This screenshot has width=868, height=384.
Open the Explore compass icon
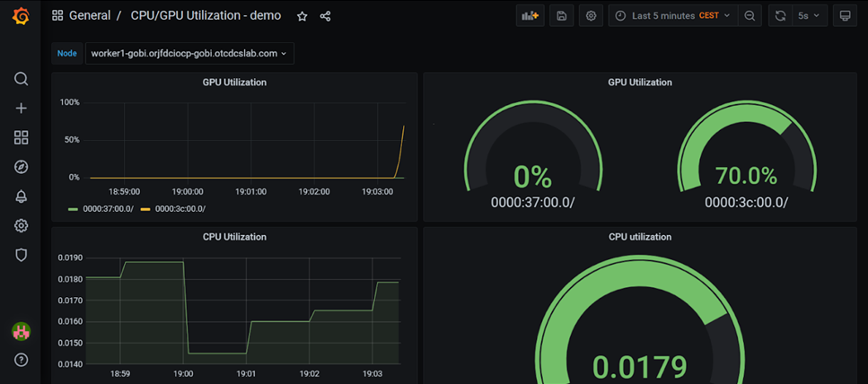click(x=21, y=167)
